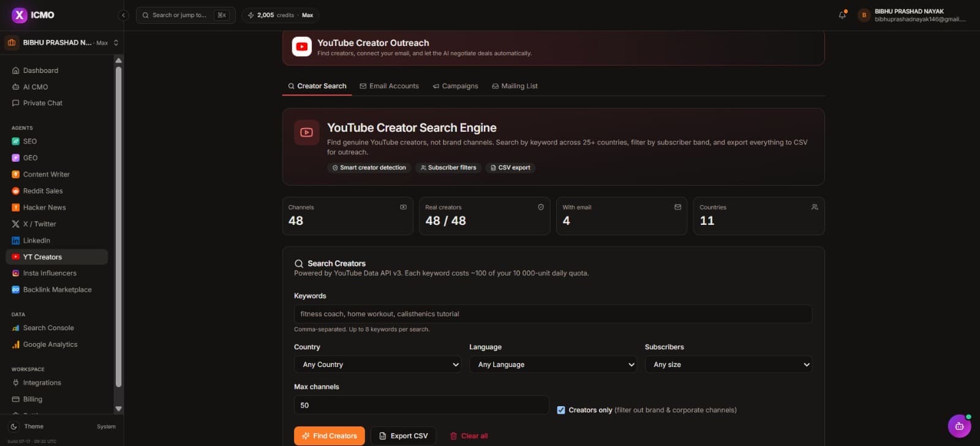Click the account name BIBHU PRASHAD NAYAK

(909, 11)
